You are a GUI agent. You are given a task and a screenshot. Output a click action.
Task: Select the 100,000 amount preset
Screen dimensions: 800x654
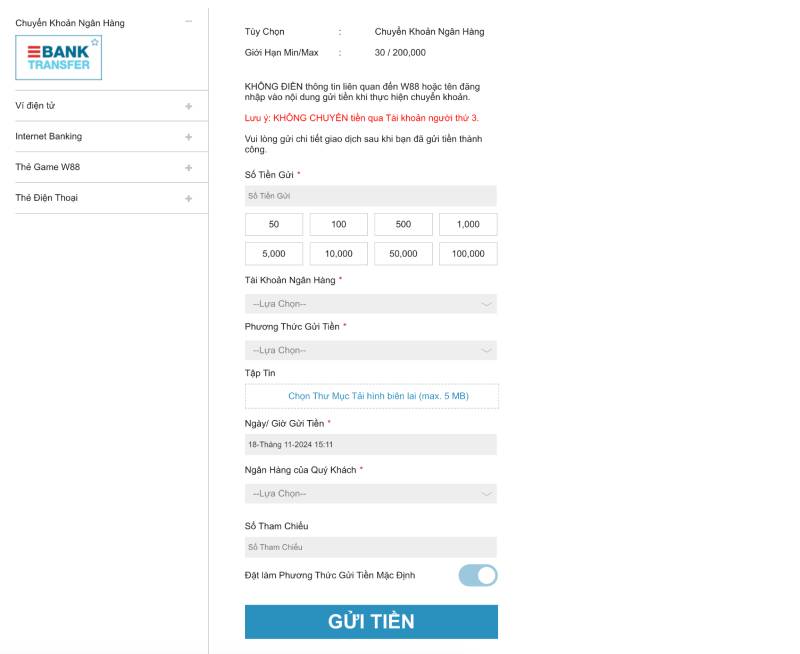coord(468,254)
